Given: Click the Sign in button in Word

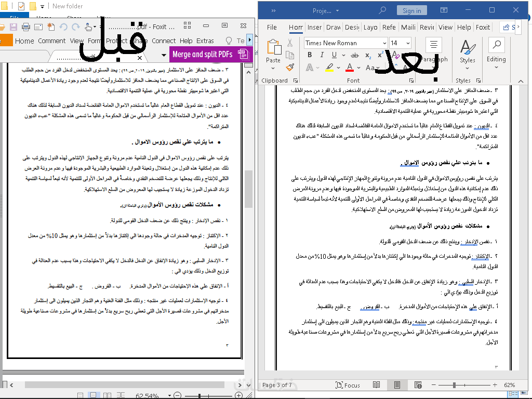Looking at the screenshot, I should (x=411, y=10).
